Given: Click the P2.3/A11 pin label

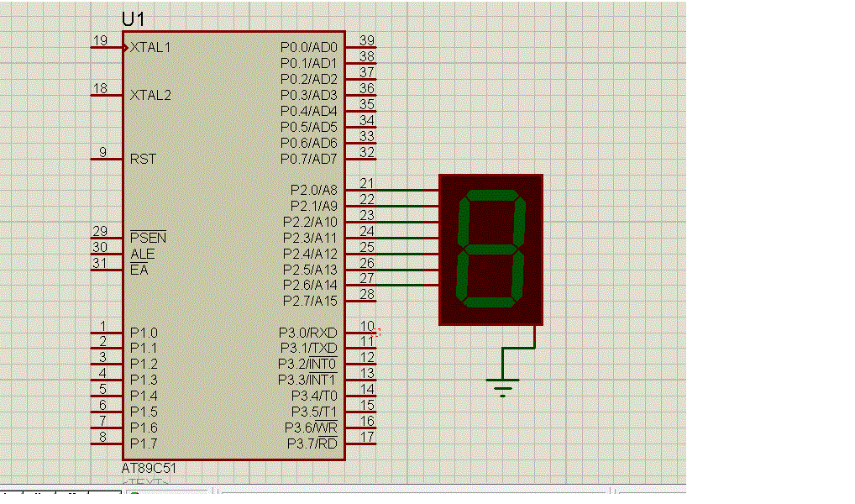Looking at the screenshot, I should pyautogui.click(x=310, y=238).
